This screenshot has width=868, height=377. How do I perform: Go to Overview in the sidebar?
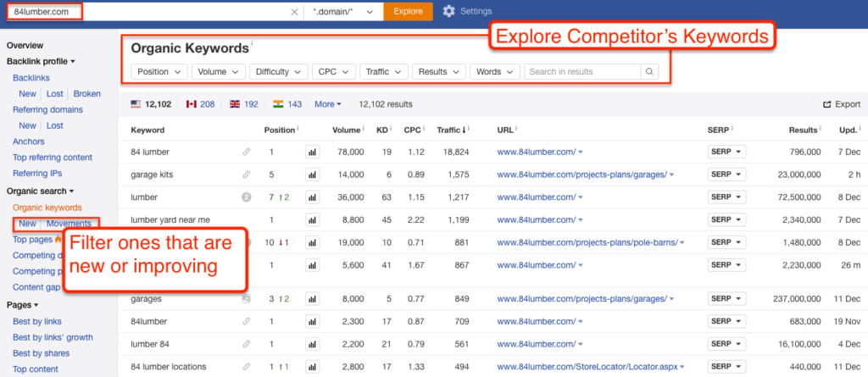(25, 46)
